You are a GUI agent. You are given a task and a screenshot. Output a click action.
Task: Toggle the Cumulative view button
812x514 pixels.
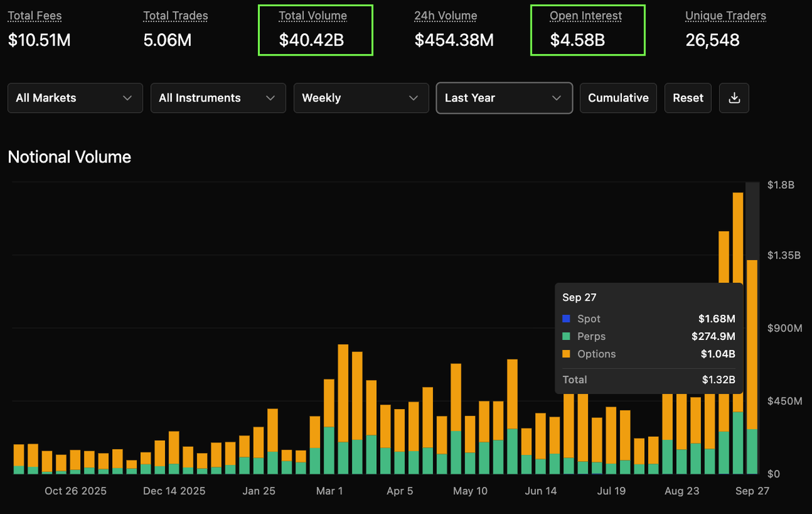click(618, 98)
